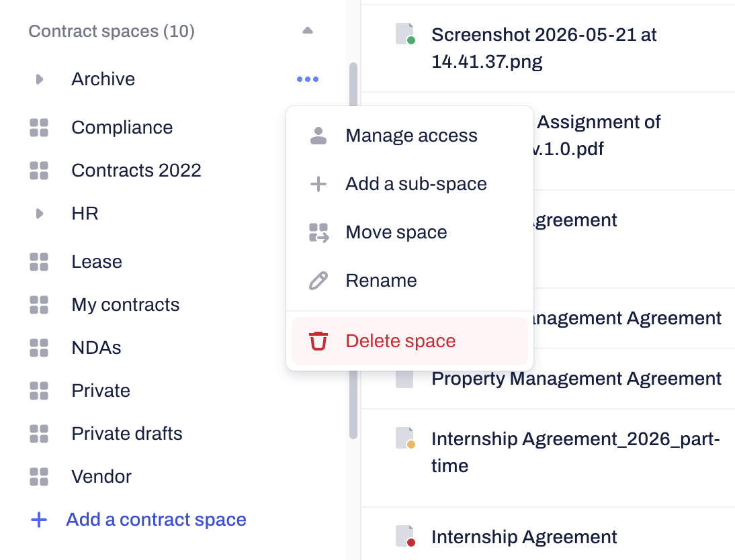
Task: Click the sidebar vertical scrollbar
Action: coord(353,250)
